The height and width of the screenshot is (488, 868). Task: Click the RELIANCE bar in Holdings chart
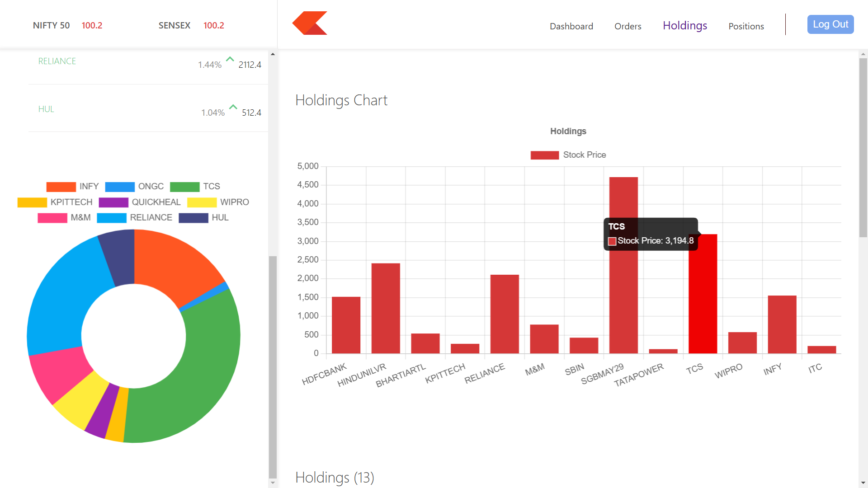click(x=505, y=314)
